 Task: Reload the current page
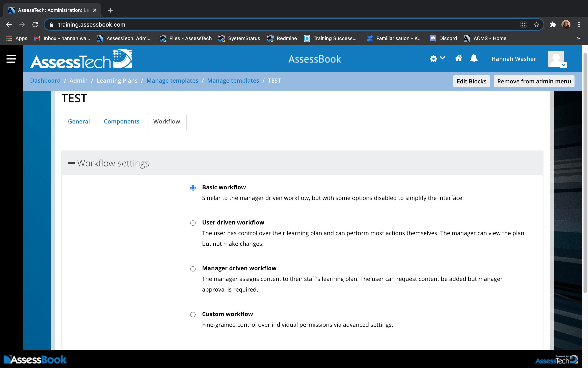(x=35, y=25)
